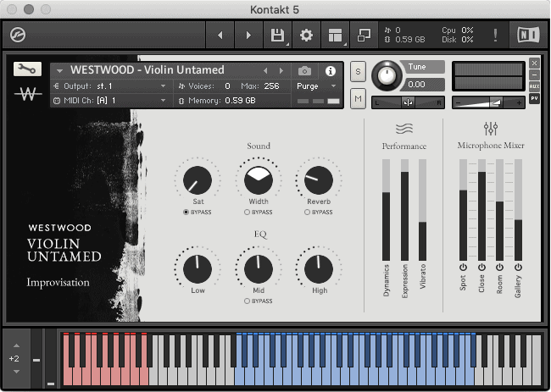Image resolution: width=551 pixels, height=392 pixels.
Task: Click the exclamation warning indicator
Action: [495, 35]
